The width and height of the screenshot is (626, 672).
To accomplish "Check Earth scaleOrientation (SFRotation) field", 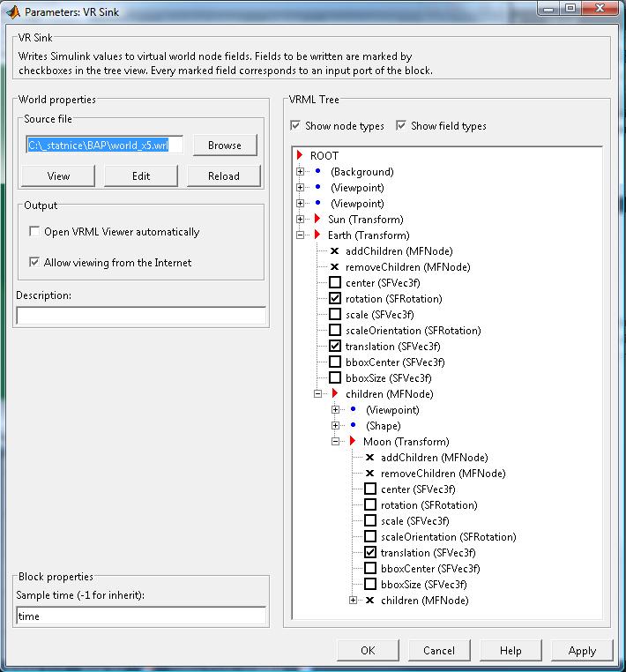I will pyautogui.click(x=335, y=330).
